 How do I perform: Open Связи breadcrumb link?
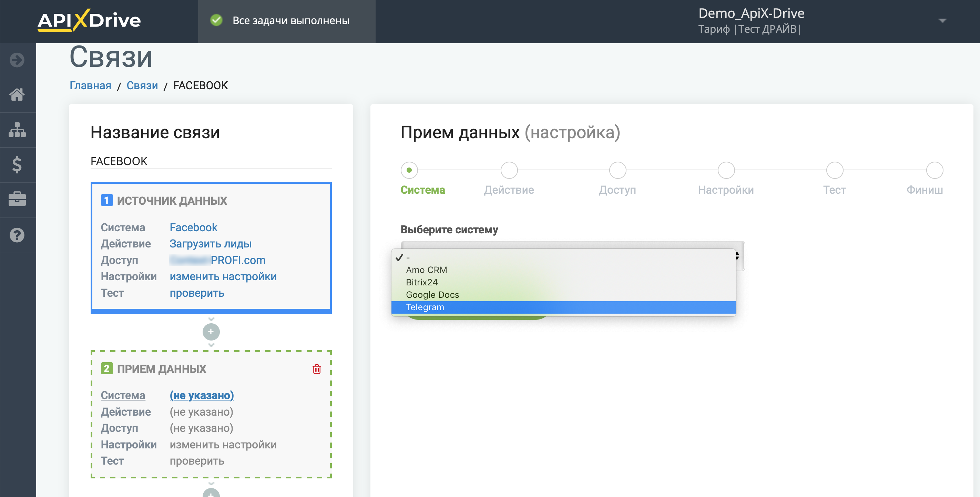click(142, 85)
